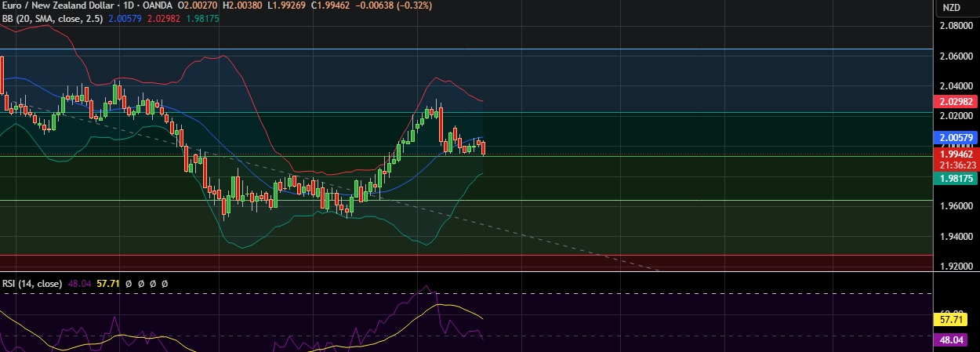
Task: Select the RSI (14, close) indicator legend
Action: (31, 282)
